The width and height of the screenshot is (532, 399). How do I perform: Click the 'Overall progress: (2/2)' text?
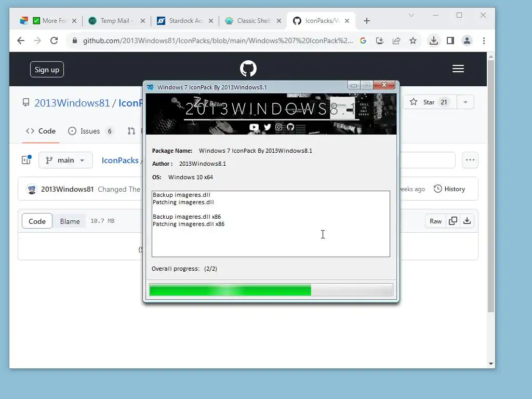184,269
